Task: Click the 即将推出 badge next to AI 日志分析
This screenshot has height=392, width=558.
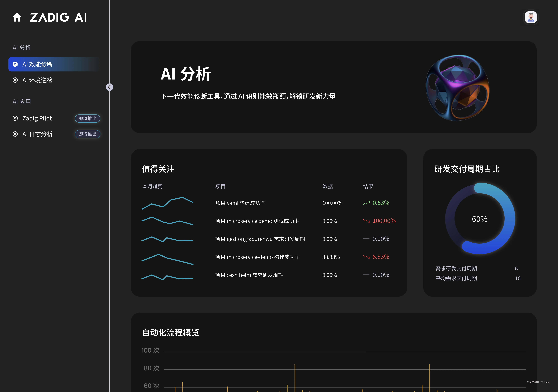Action: (88, 134)
